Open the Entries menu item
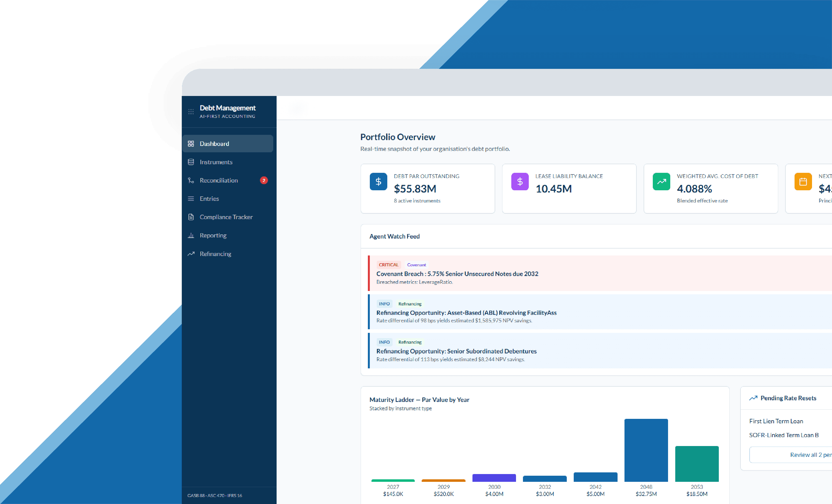The height and width of the screenshot is (504, 832). point(227,199)
